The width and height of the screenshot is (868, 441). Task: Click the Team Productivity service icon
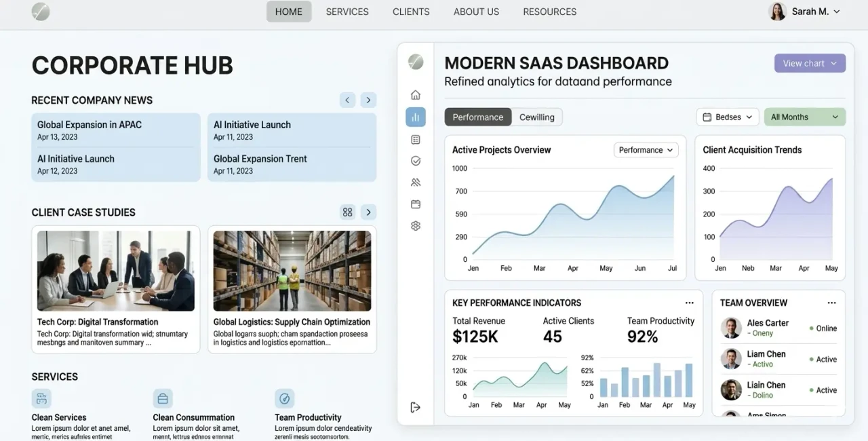click(x=285, y=398)
